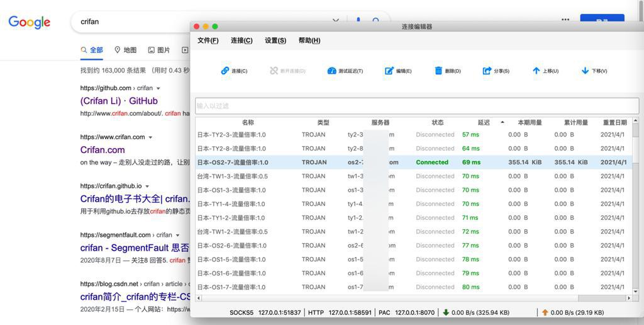The image size is (644, 325).
Task: Click the 名称 column header
Action: 248,123
